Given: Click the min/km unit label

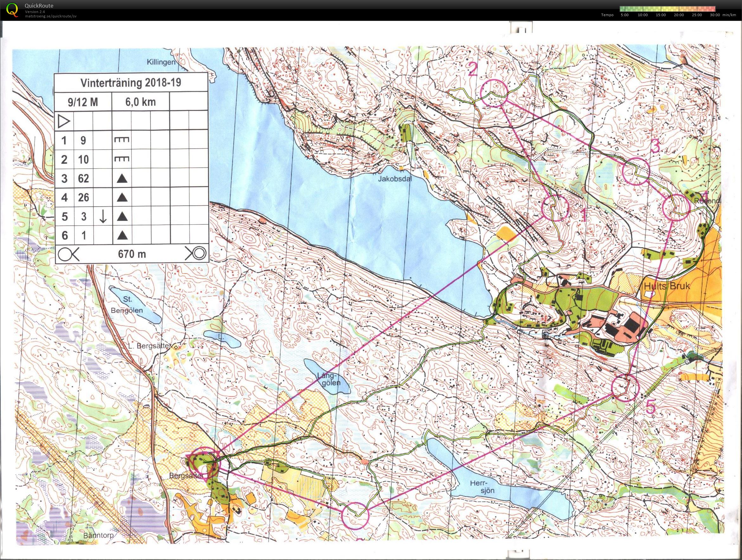Looking at the screenshot, I should 729,15.
